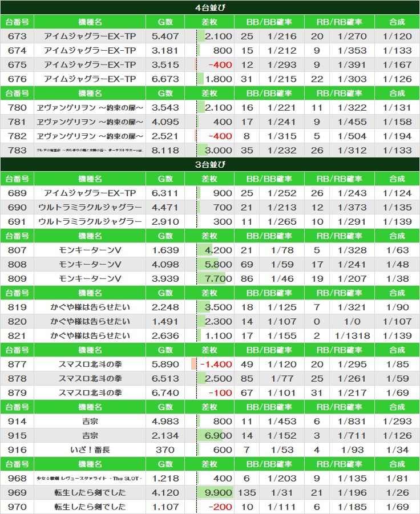Click 6,900 difference value in row 915
This screenshot has height=514, width=420.
click(219, 435)
